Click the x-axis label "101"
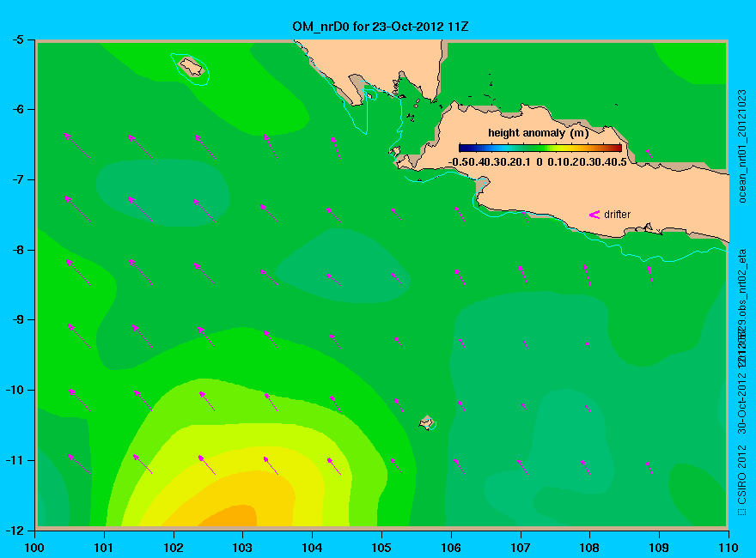756x558 pixels. click(104, 548)
